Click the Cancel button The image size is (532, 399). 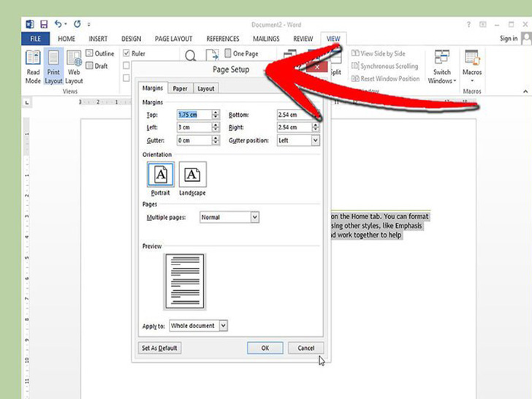coord(305,348)
